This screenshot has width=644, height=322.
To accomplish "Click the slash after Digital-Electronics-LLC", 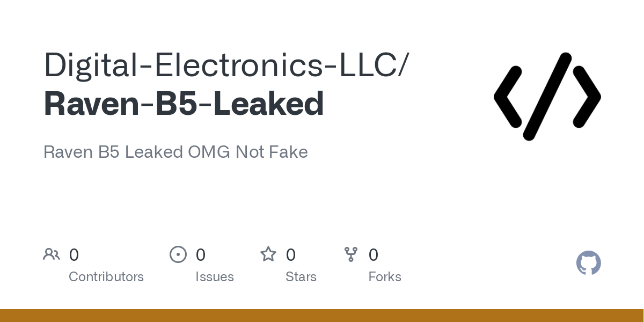I will [x=402, y=65].
